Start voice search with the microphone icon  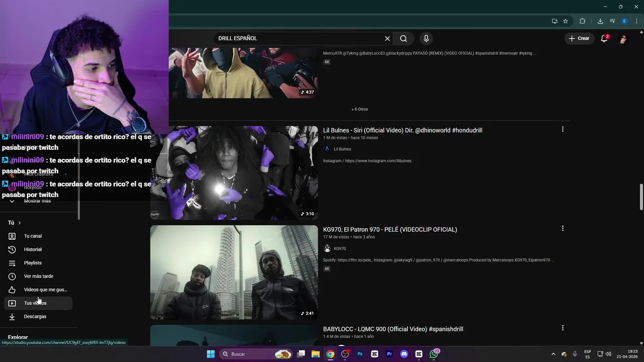click(x=426, y=38)
